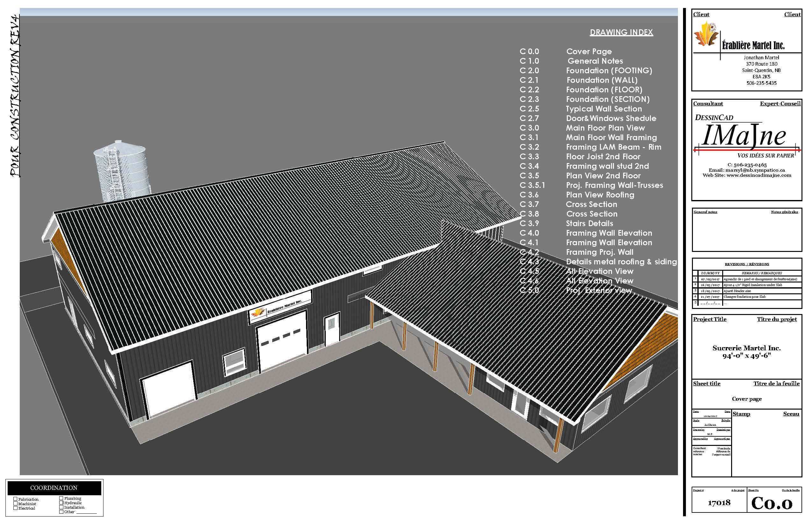Click the 'General notes' heading
Viewport: 812px width, 522px height.
coord(705,212)
